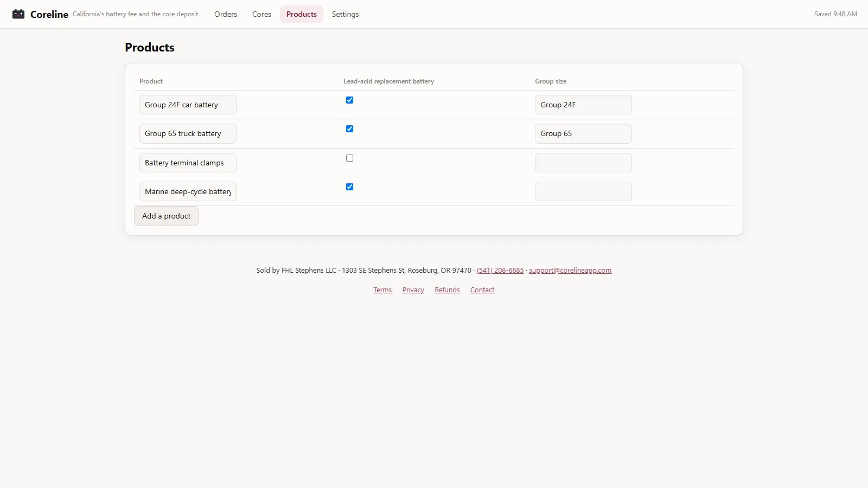The width and height of the screenshot is (868, 488).
Task: Edit the Group 65 truck battery name field
Action: click(188, 133)
